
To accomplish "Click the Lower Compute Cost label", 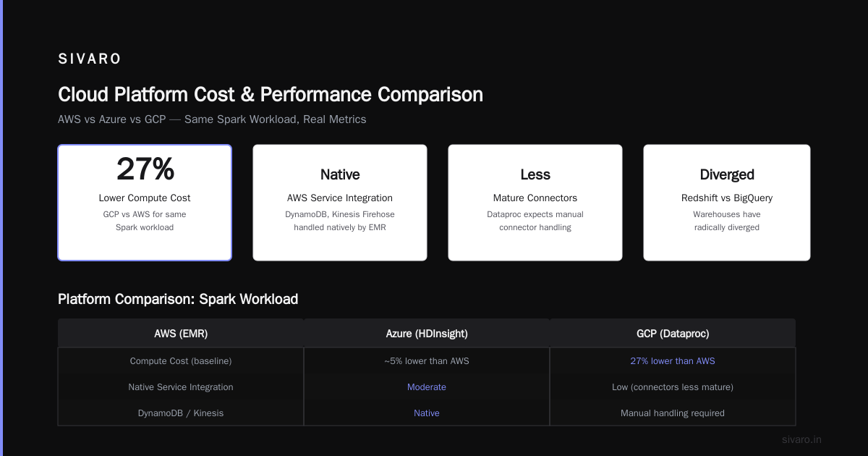I will 145,198.
